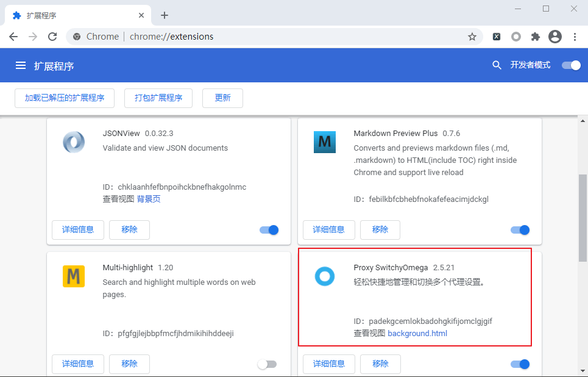This screenshot has height=377, width=588.
Task: Disable the Markdown Preview Plus extension
Action: pyautogui.click(x=520, y=230)
